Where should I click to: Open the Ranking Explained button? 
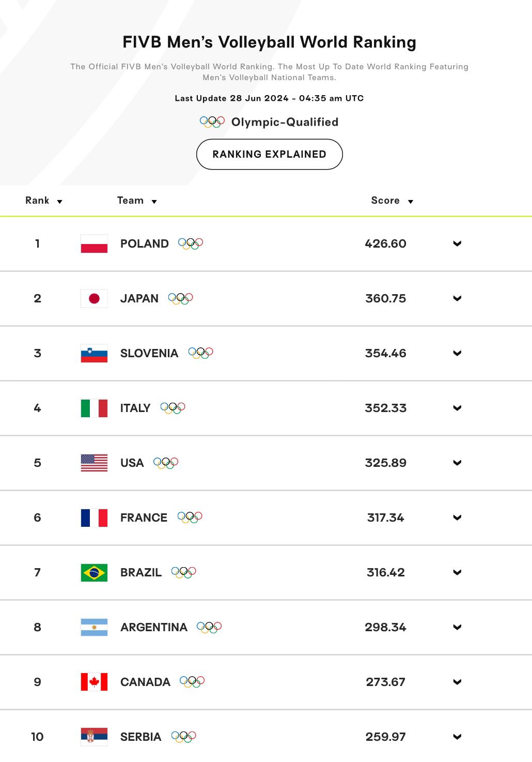tap(270, 154)
